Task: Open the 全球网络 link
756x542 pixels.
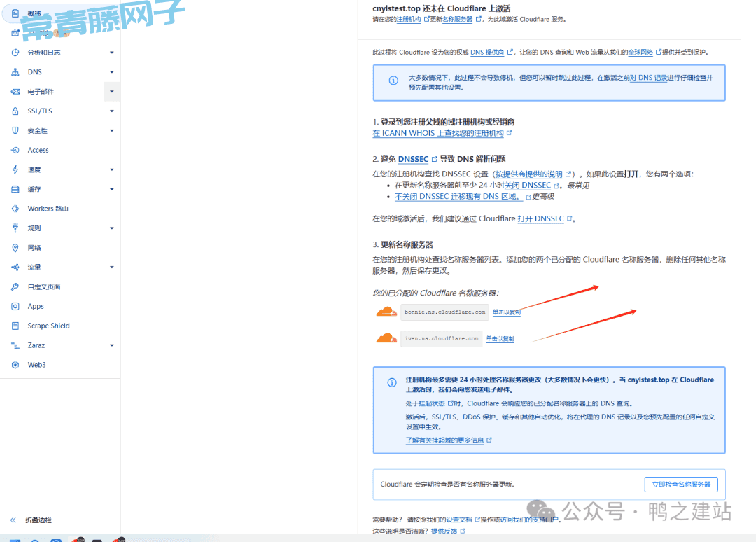Action: (x=640, y=52)
